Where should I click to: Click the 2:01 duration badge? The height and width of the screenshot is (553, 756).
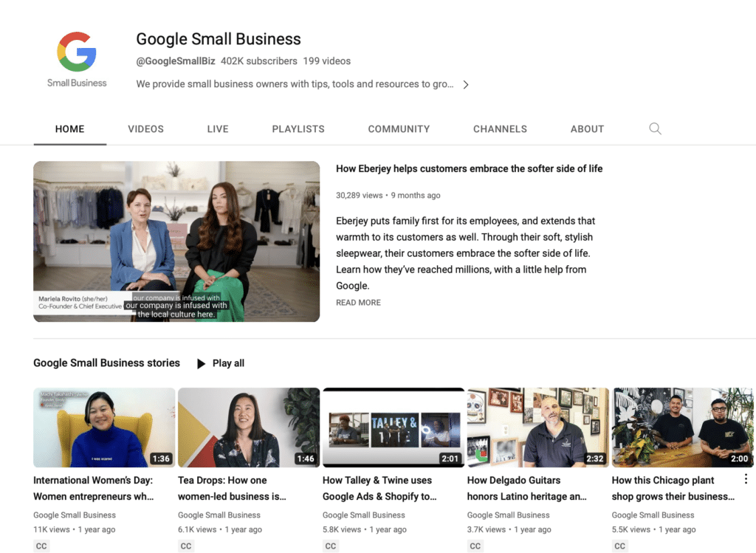click(x=450, y=458)
